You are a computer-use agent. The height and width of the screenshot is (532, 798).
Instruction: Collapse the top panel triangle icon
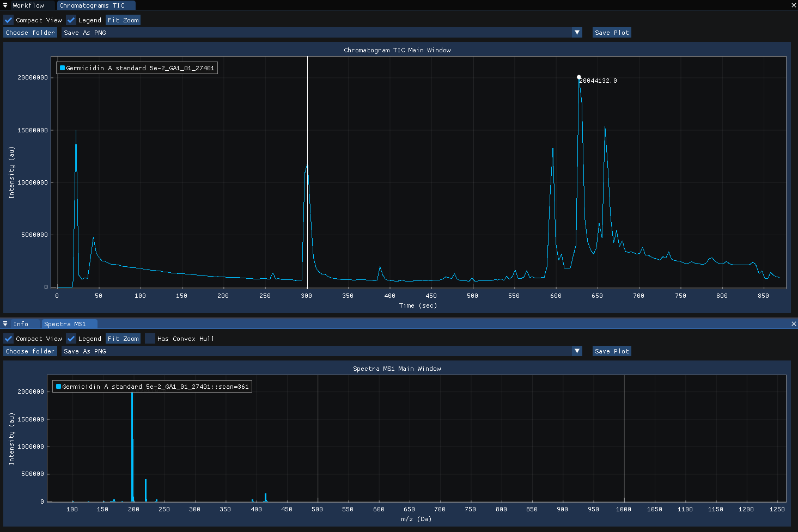tap(5, 5)
